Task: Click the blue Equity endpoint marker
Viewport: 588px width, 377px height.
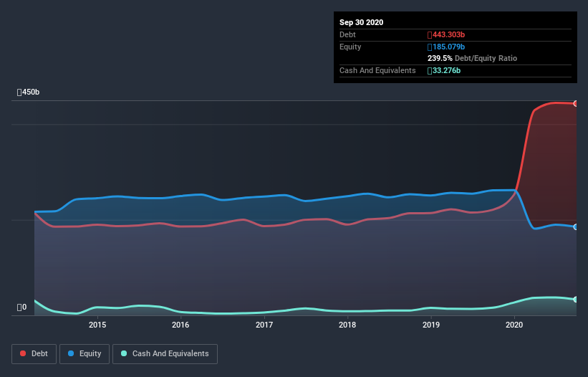Action: pos(576,227)
